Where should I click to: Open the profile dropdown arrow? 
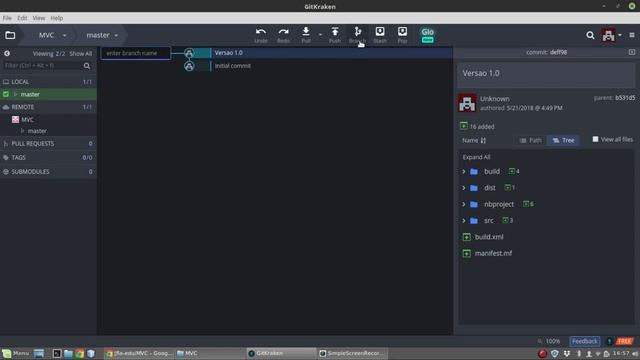pos(620,36)
